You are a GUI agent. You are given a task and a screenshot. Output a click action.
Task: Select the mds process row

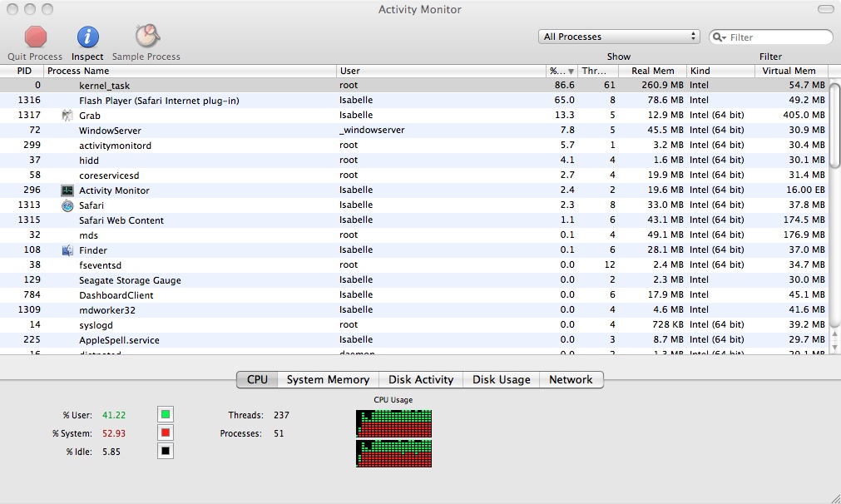pos(414,235)
